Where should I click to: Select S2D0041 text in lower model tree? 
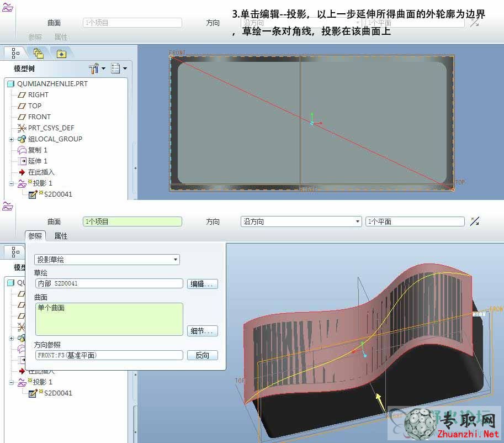58,393
